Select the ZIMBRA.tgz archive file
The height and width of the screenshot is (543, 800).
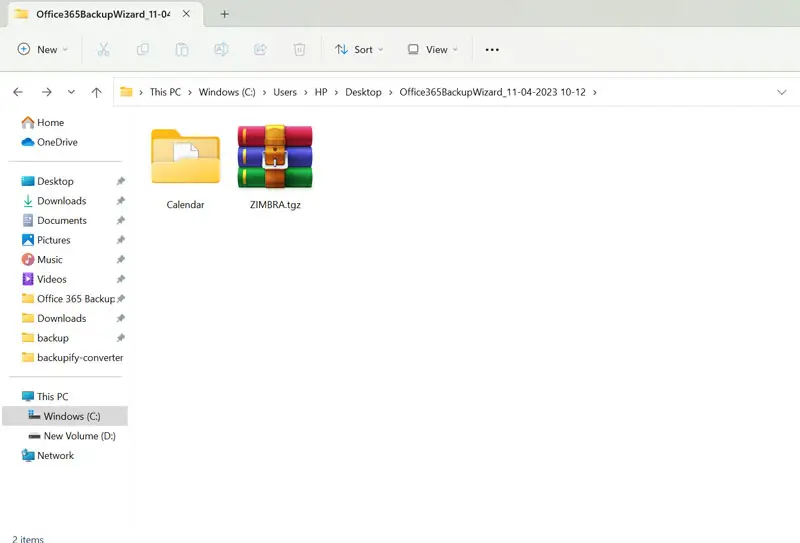tap(275, 168)
